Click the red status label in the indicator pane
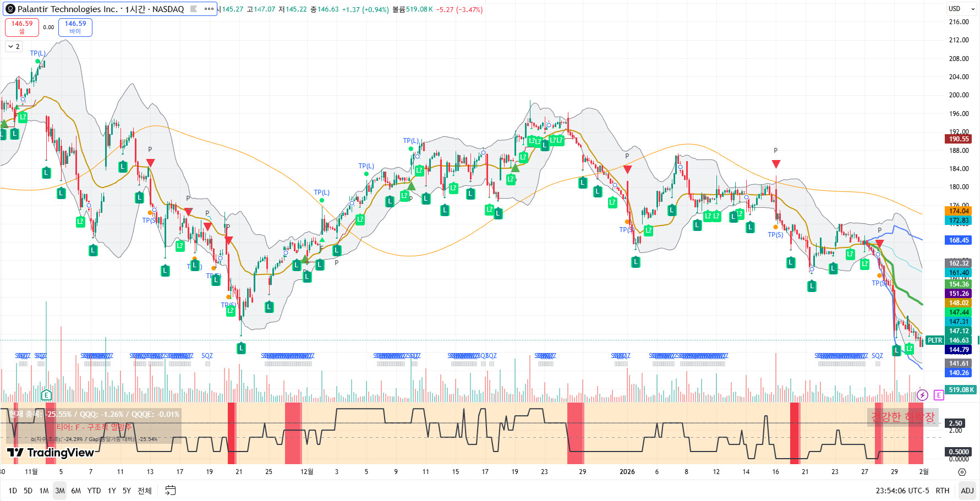This screenshot has width=980, height=501. 903,417
